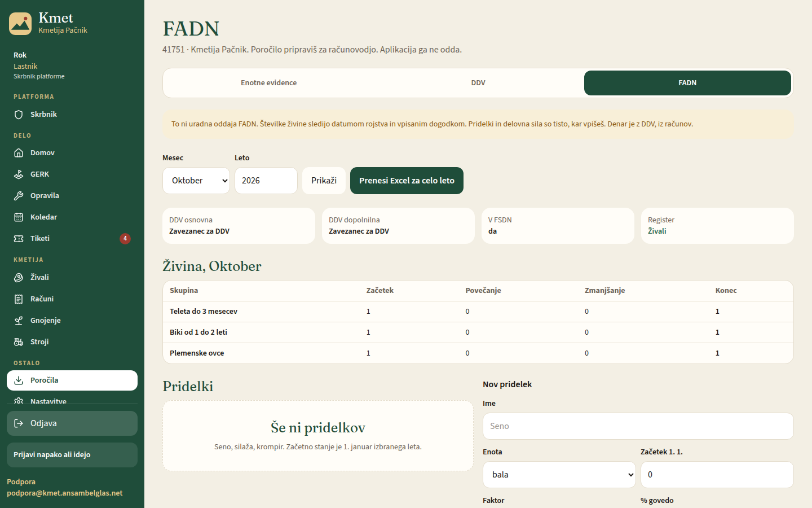Click the Kmetija Pačnik farm name

click(x=63, y=30)
